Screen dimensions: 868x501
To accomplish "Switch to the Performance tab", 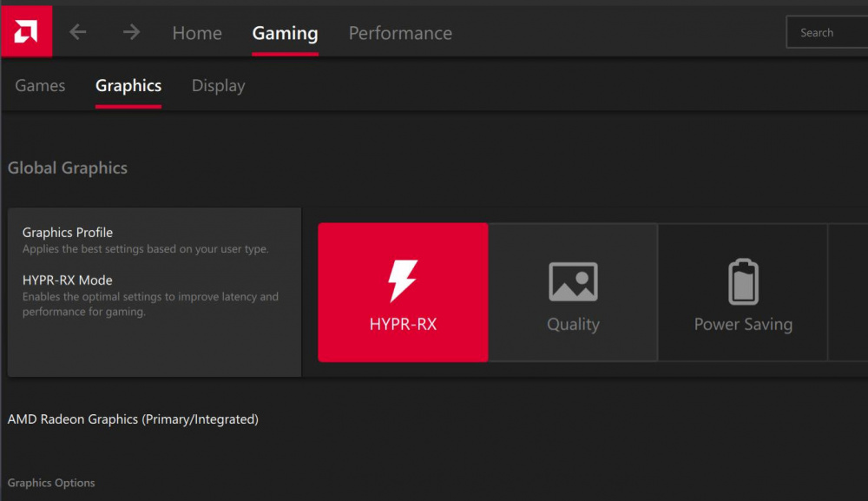I will [x=400, y=33].
